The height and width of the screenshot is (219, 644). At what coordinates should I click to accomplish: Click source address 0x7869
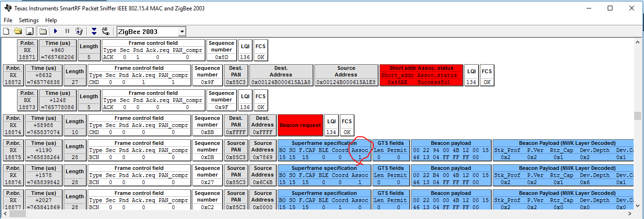(263, 157)
